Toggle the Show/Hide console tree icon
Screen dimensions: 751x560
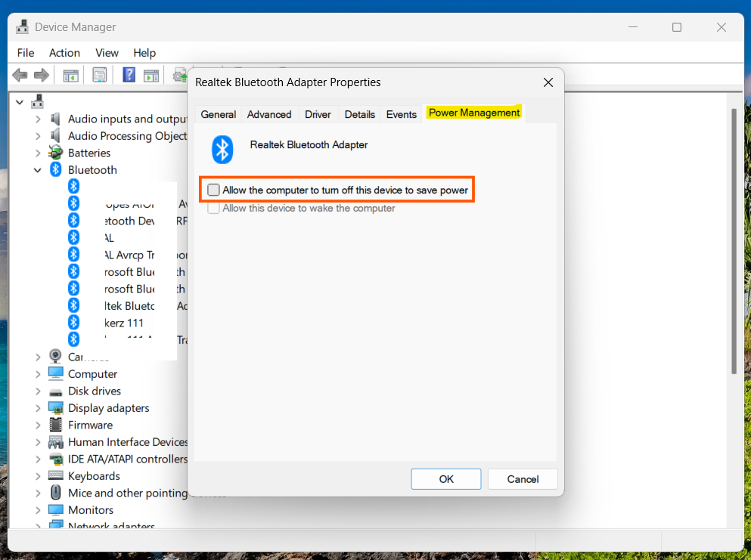70,75
